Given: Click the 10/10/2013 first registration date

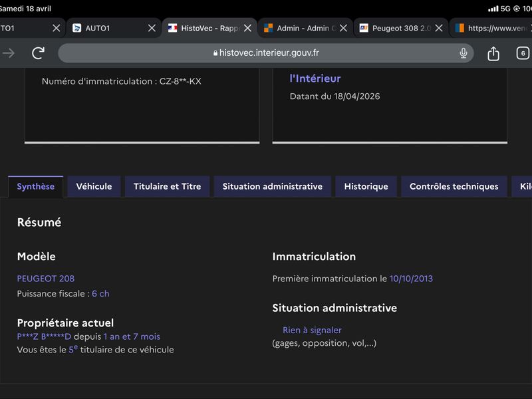Looking at the screenshot, I should (x=411, y=279).
